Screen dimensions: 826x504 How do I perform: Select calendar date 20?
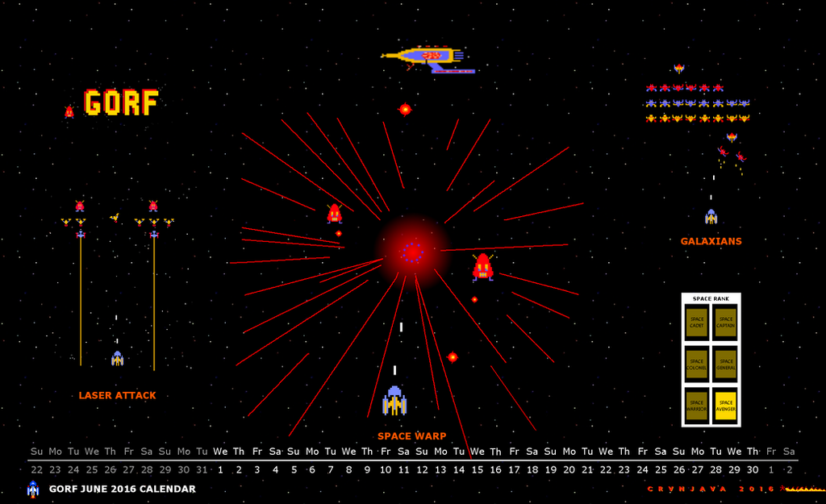[569, 470]
